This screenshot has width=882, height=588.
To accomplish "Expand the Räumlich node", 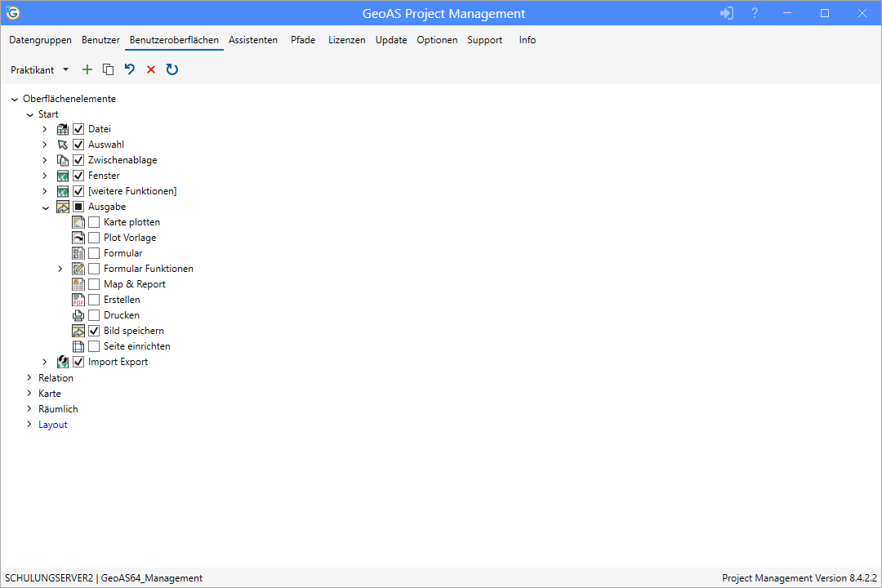I will (x=29, y=408).
